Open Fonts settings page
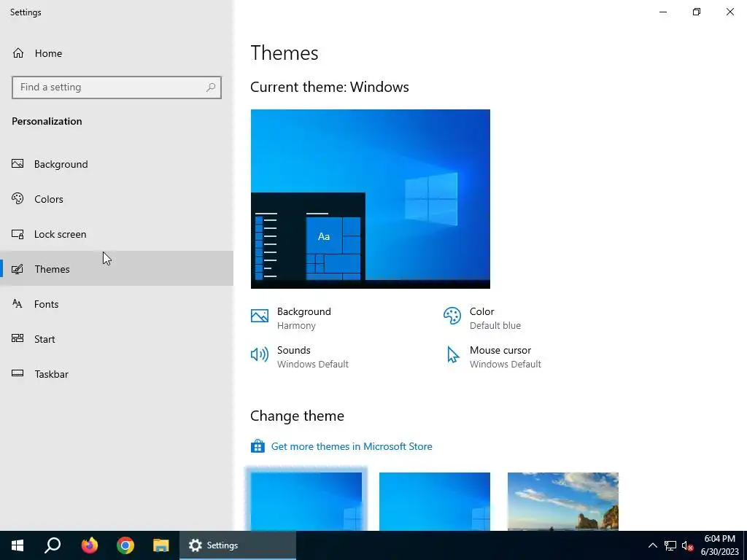The image size is (747, 560). (x=116, y=304)
